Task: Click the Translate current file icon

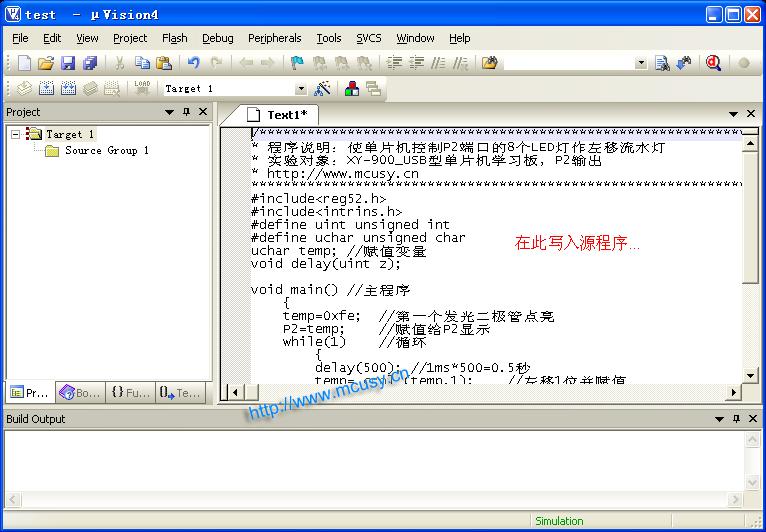Action: click(x=24, y=88)
